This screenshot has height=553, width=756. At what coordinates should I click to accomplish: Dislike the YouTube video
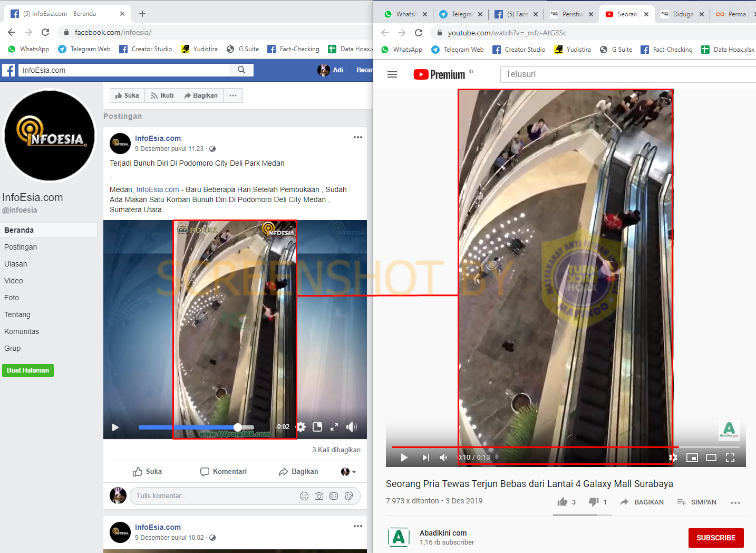[x=594, y=502]
